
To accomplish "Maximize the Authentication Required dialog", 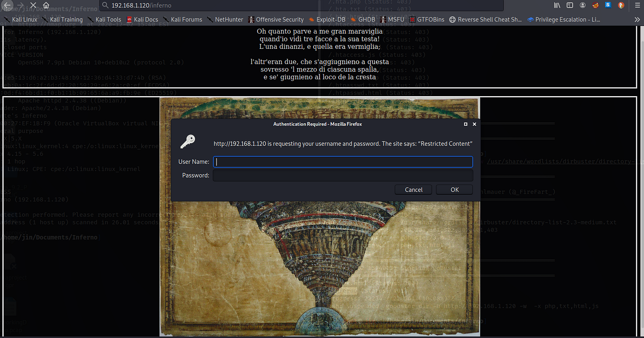I will click(466, 124).
